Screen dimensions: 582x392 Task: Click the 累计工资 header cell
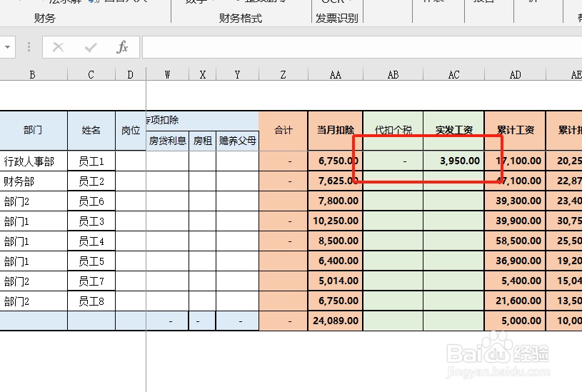pos(515,131)
